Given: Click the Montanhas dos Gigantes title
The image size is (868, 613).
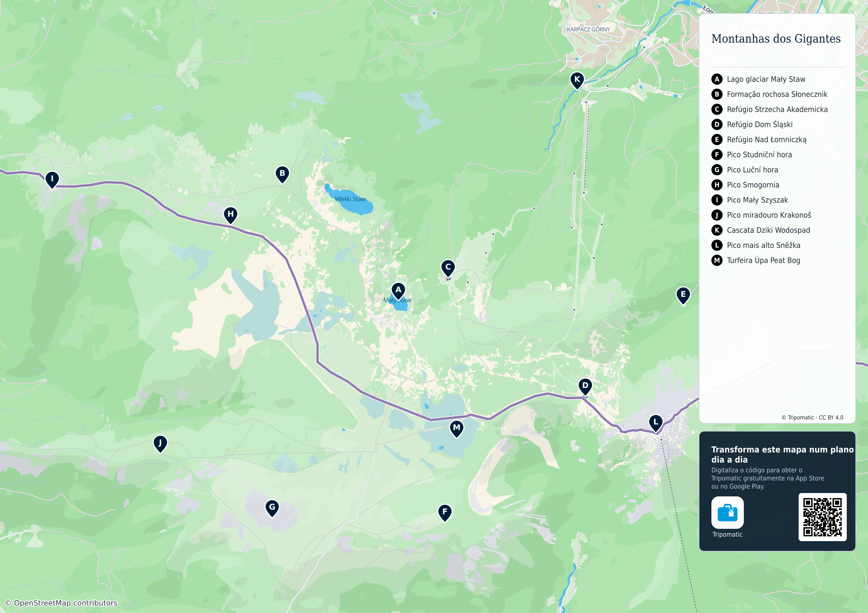Looking at the screenshot, I should point(776,39).
